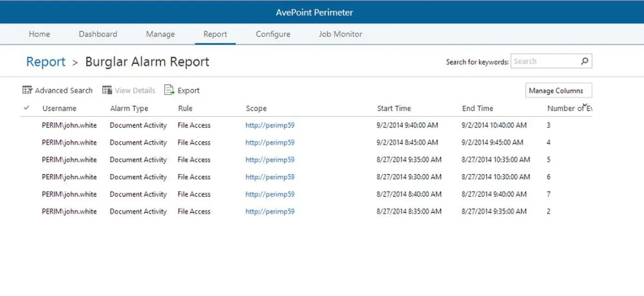Open the Manage tab
Image resolution: width=644 pixels, height=296 pixels.
coord(160,34)
